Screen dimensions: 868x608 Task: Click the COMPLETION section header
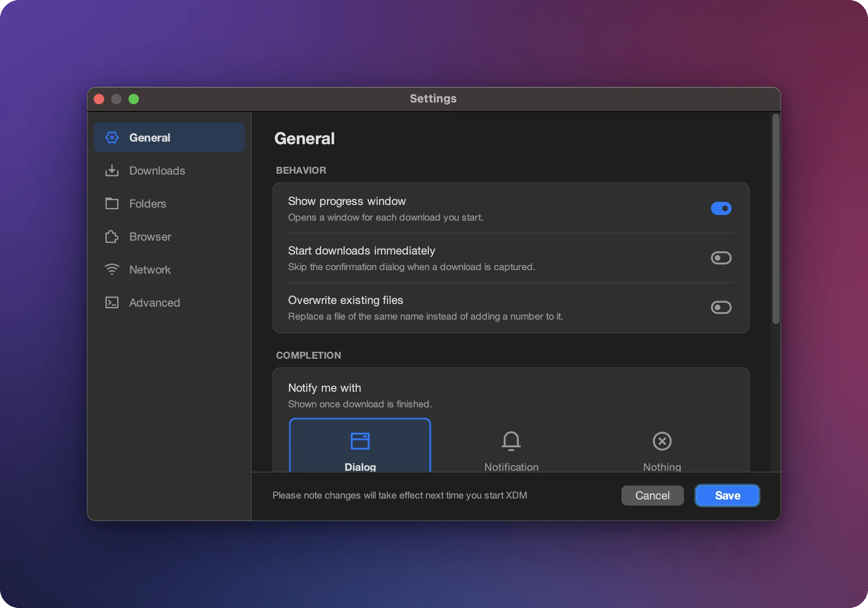coord(308,355)
